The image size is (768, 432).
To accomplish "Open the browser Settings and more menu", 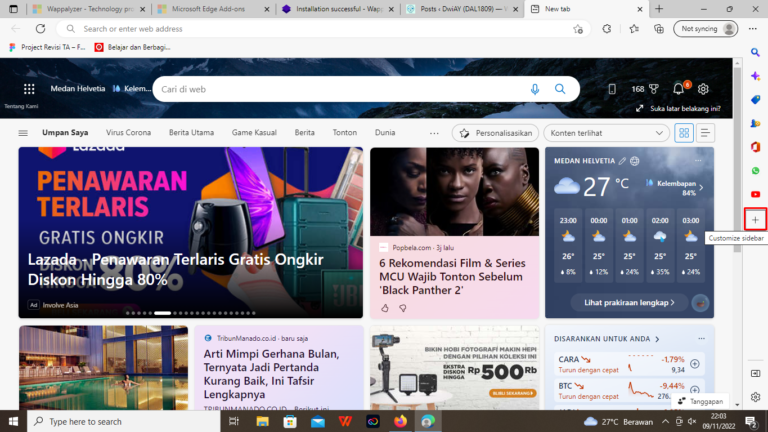I will coord(753,29).
